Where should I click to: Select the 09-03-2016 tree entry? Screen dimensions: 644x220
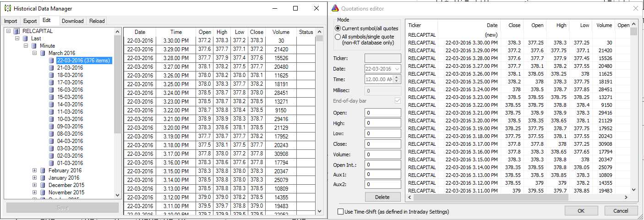(x=70, y=126)
